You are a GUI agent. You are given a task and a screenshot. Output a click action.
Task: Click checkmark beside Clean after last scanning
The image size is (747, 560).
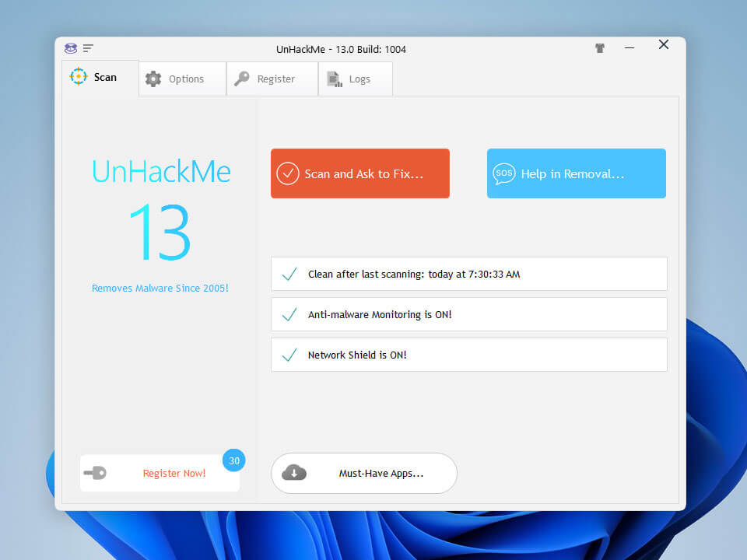point(289,274)
